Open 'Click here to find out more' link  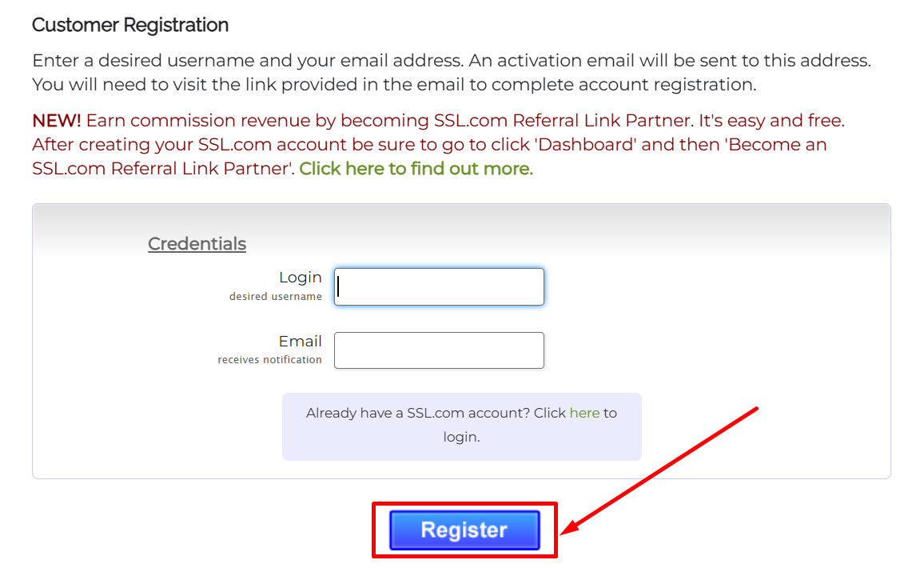tap(416, 169)
